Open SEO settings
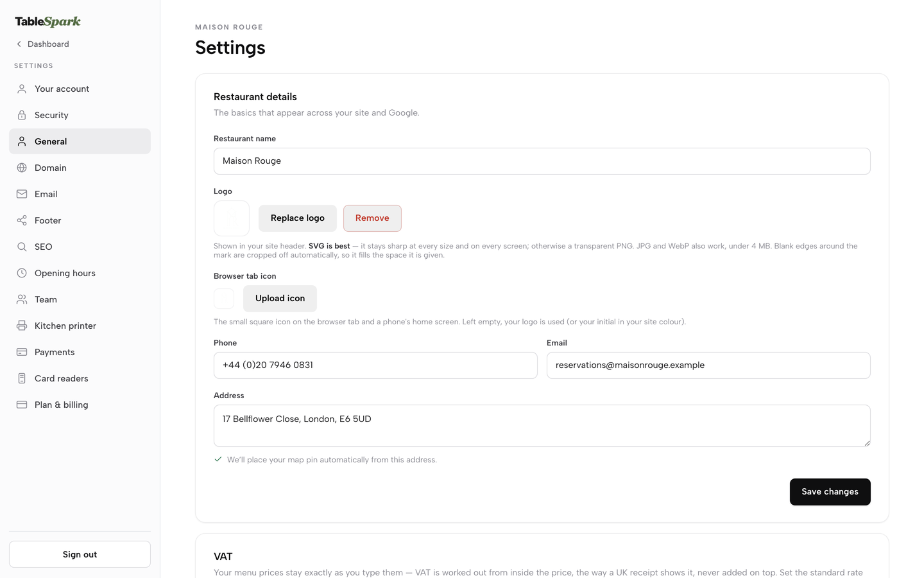The height and width of the screenshot is (578, 924). [x=80, y=247]
